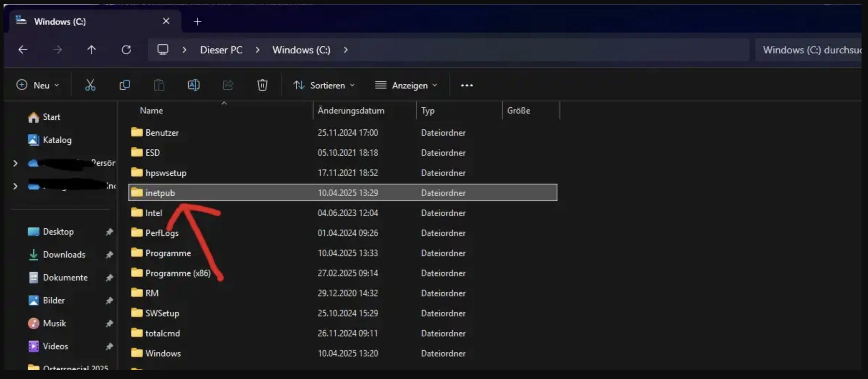Open the Anzeigen dropdown
Image resolution: width=868 pixels, height=379 pixels.
[406, 85]
